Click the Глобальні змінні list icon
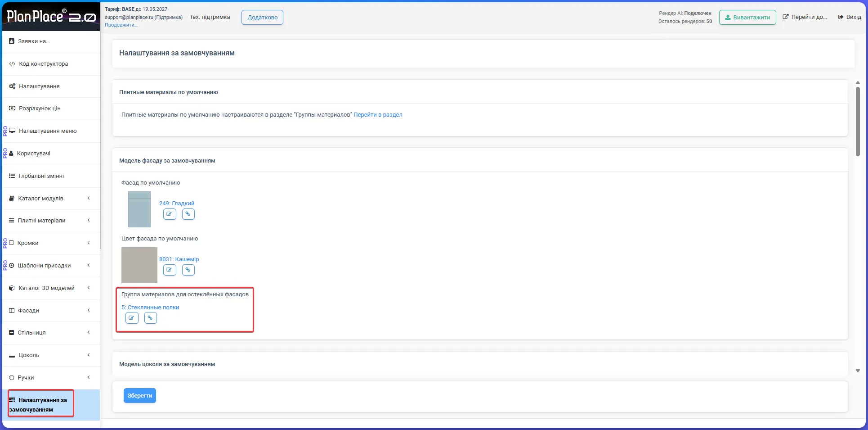This screenshot has height=430, width=868. coord(12,176)
